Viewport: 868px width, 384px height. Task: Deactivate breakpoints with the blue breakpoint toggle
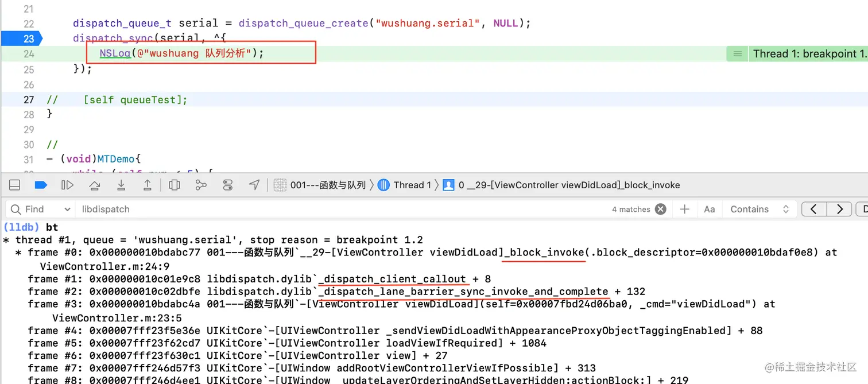coord(41,185)
